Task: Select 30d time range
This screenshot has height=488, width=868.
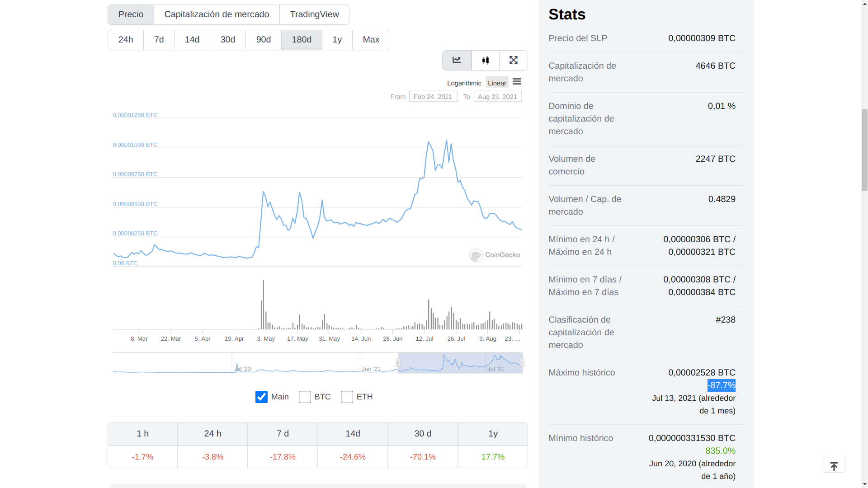Action: click(228, 40)
